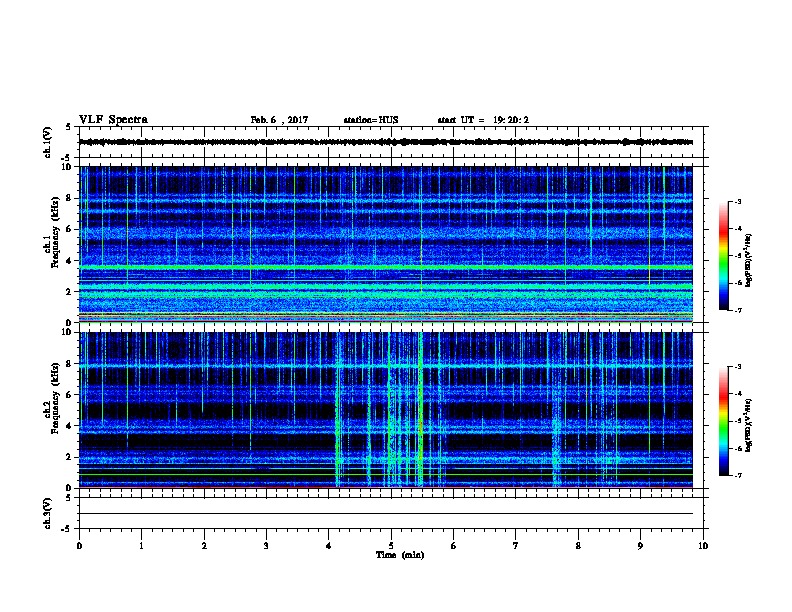Screen dimensions: 792x612
Task: Select the "start UT = 19:20:2" header text
Action: [x=483, y=120]
